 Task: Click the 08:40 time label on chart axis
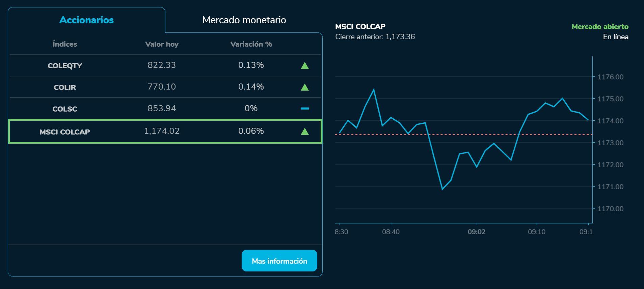click(x=391, y=232)
